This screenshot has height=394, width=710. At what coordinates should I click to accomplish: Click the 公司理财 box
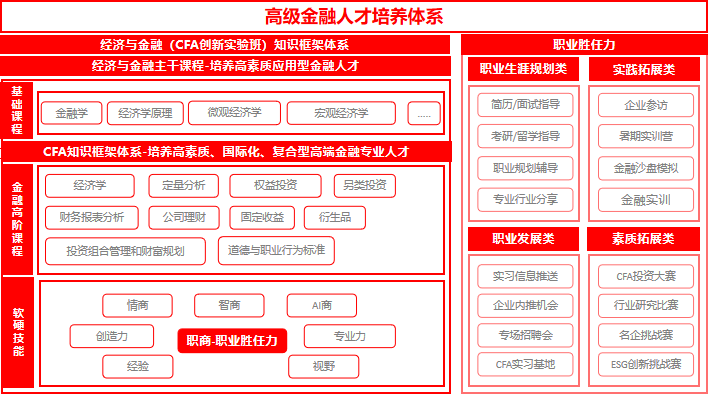click(x=184, y=218)
